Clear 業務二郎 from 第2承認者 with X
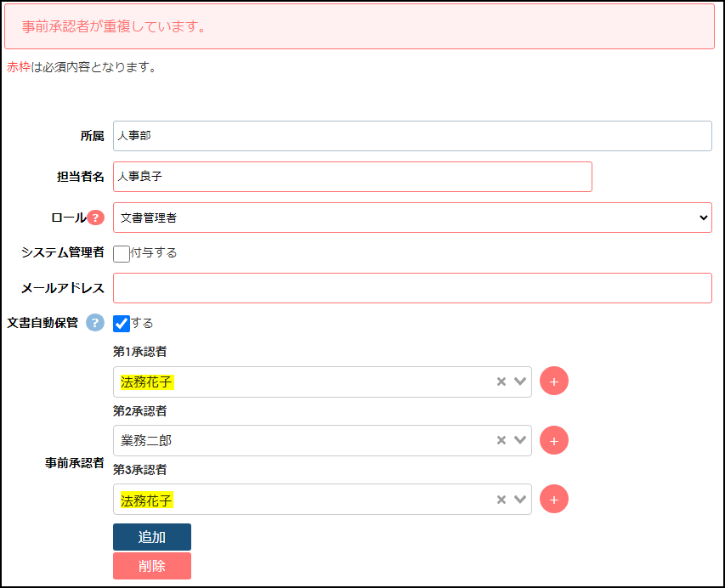Image resolution: width=725 pixels, height=588 pixels. (x=501, y=440)
